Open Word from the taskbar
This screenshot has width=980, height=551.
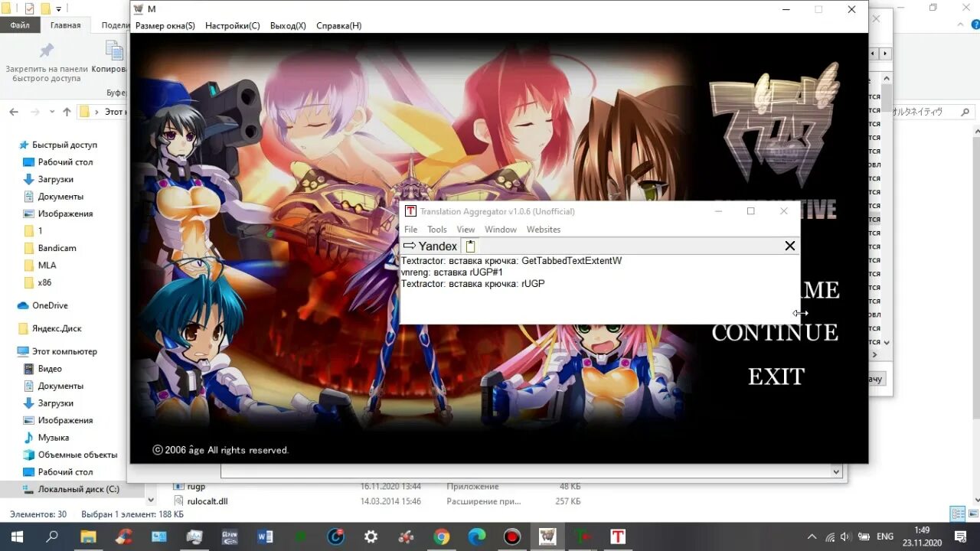[x=266, y=536]
